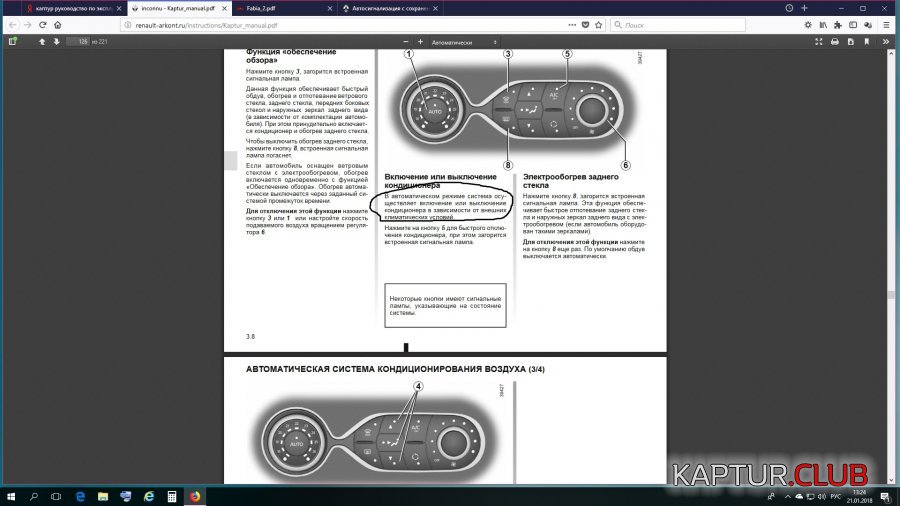
Task: Open Task View on taskbar
Action: tap(56, 496)
